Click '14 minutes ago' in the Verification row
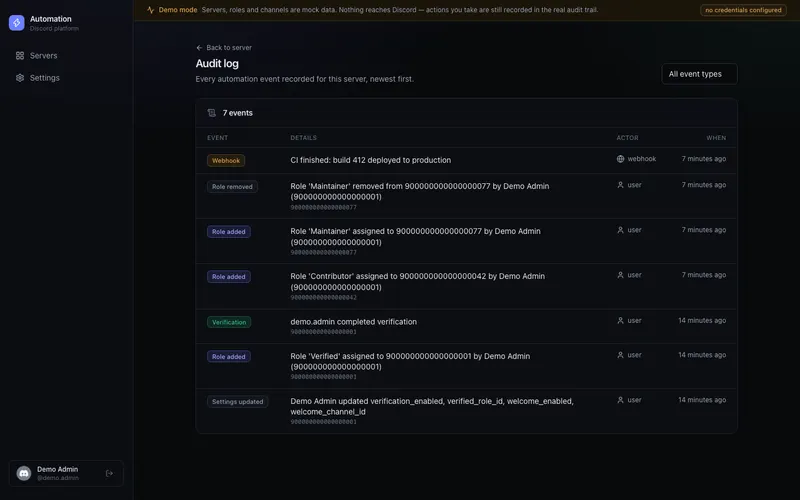This screenshot has width=800, height=500. [702, 320]
